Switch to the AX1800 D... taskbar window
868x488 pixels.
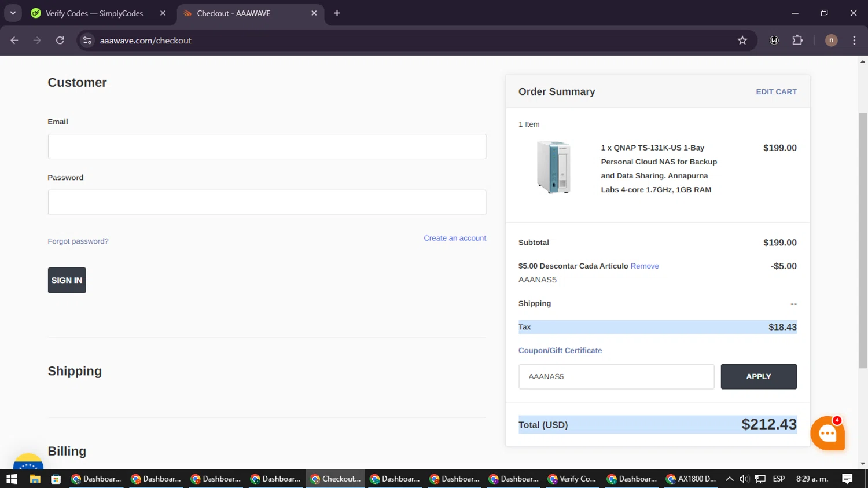click(691, 479)
